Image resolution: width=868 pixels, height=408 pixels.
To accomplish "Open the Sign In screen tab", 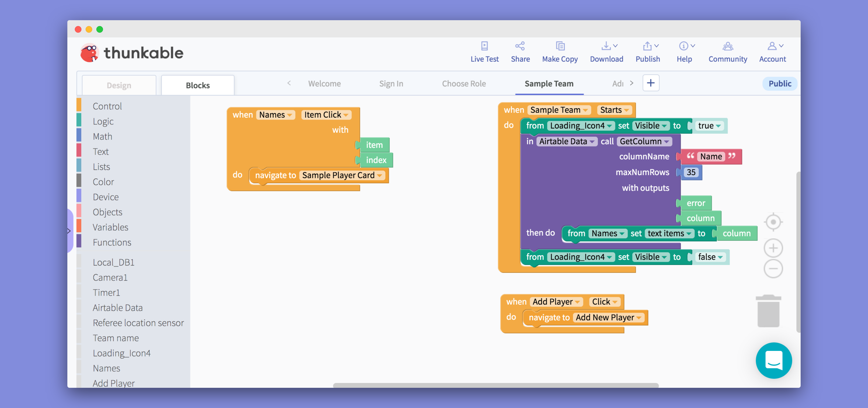I will 391,83.
